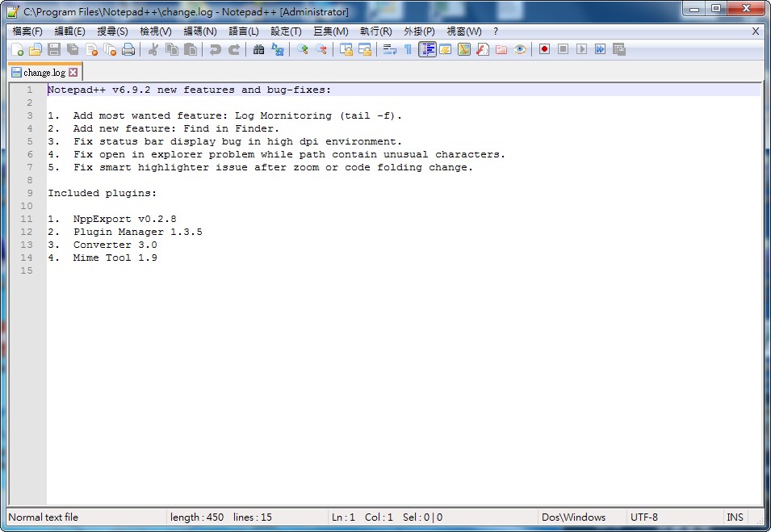Click the Playback macro icon
The image size is (771, 532).
click(582, 49)
